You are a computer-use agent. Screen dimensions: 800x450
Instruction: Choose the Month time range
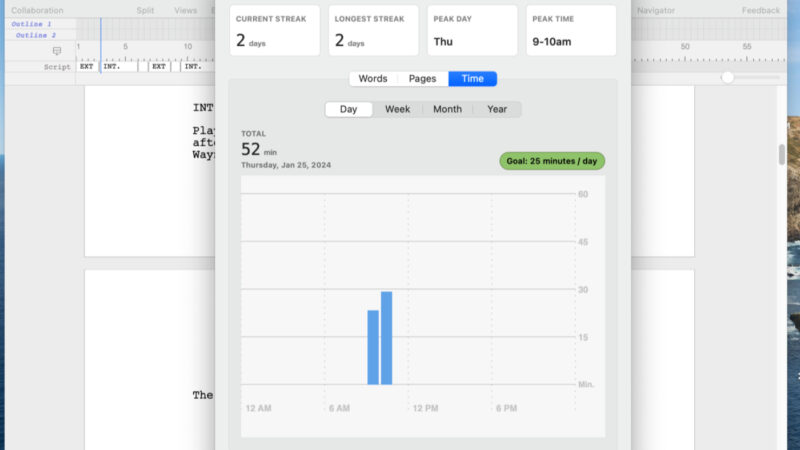[x=447, y=109]
